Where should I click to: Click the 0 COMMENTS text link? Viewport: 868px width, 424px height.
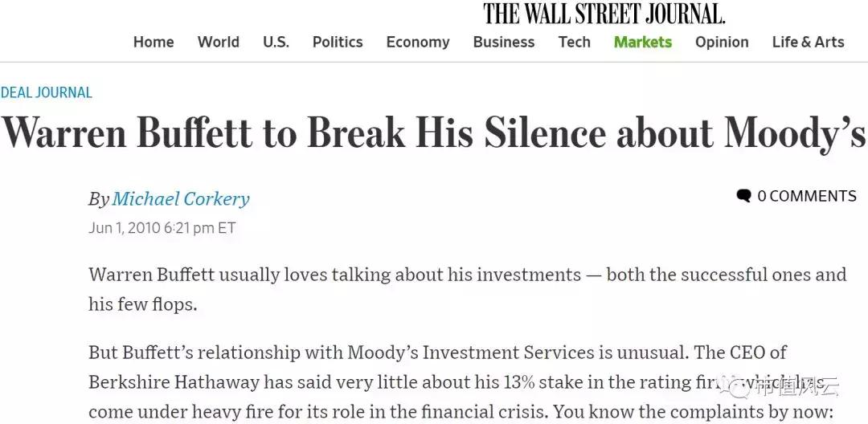[806, 196]
